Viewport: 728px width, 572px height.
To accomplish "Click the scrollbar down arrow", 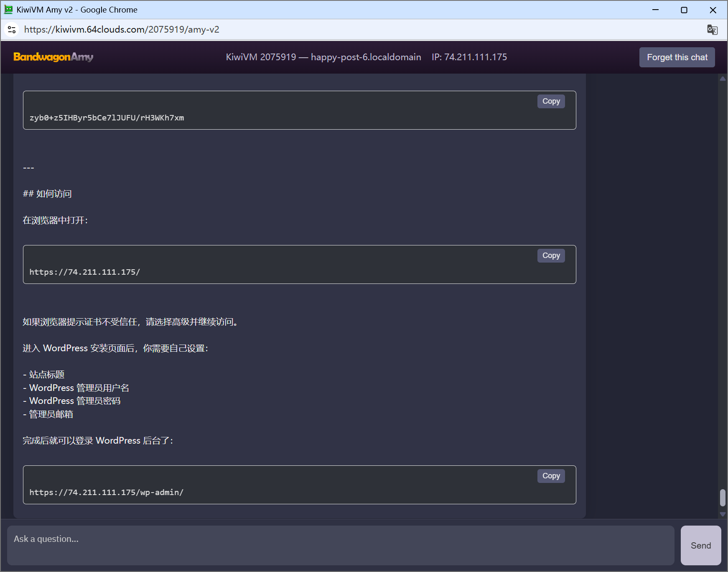I will (x=723, y=514).
